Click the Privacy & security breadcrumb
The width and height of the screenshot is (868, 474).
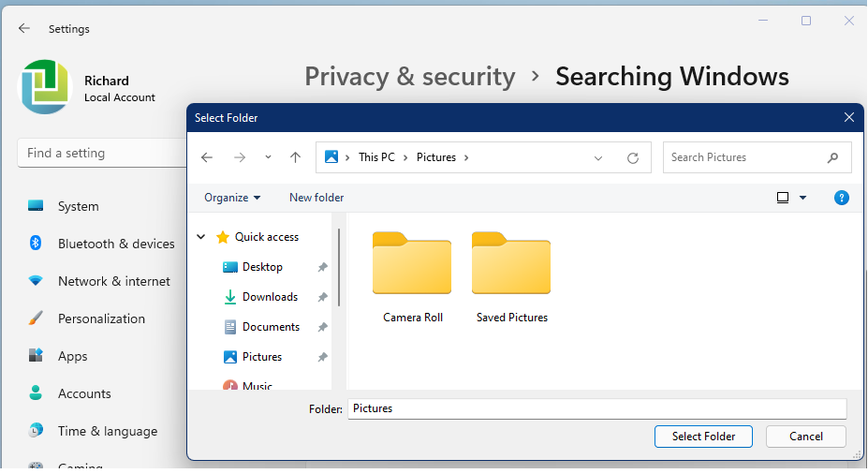coord(409,77)
